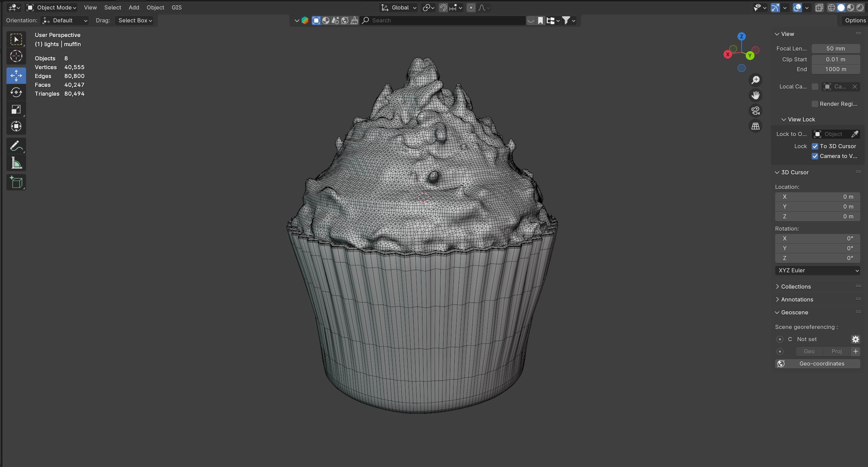
Task: Select the 3D Cursor tool
Action: pyautogui.click(x=16, y=56)
